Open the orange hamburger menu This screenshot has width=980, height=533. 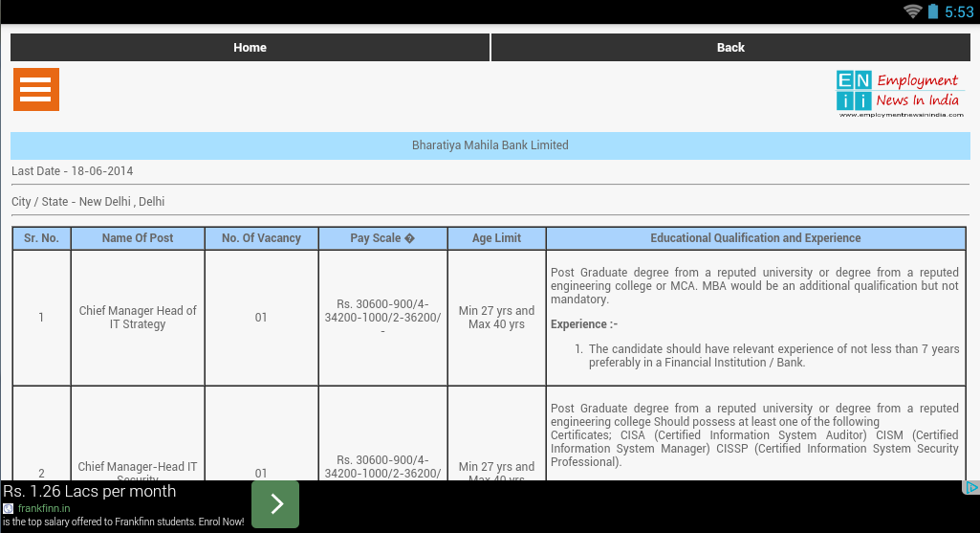click(36, 89)
